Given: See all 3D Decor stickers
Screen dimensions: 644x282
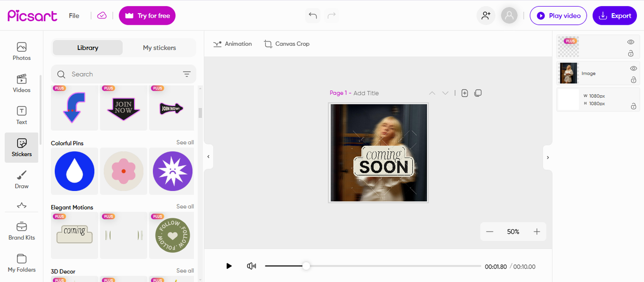Looking at the screenshot, I should 185,271.
